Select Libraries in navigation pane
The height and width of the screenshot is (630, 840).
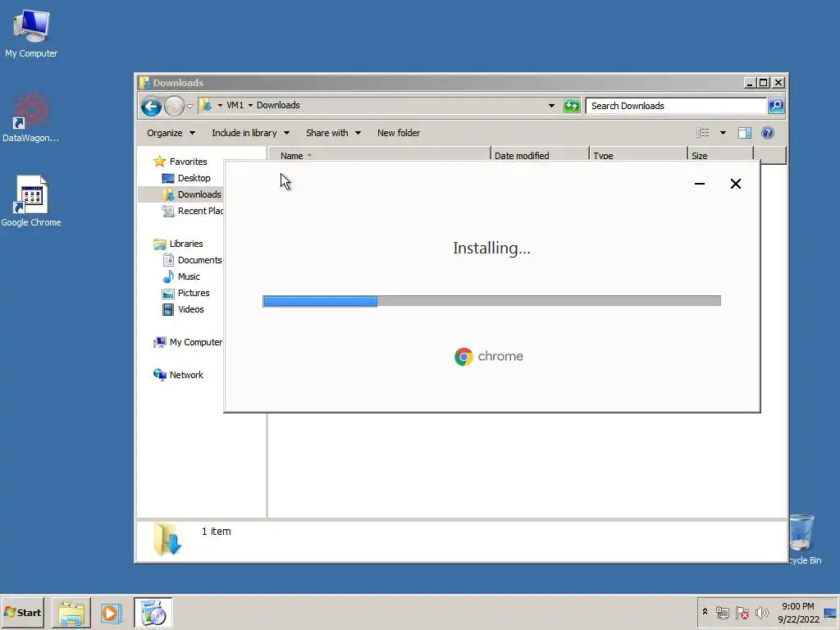coord(178,244)
